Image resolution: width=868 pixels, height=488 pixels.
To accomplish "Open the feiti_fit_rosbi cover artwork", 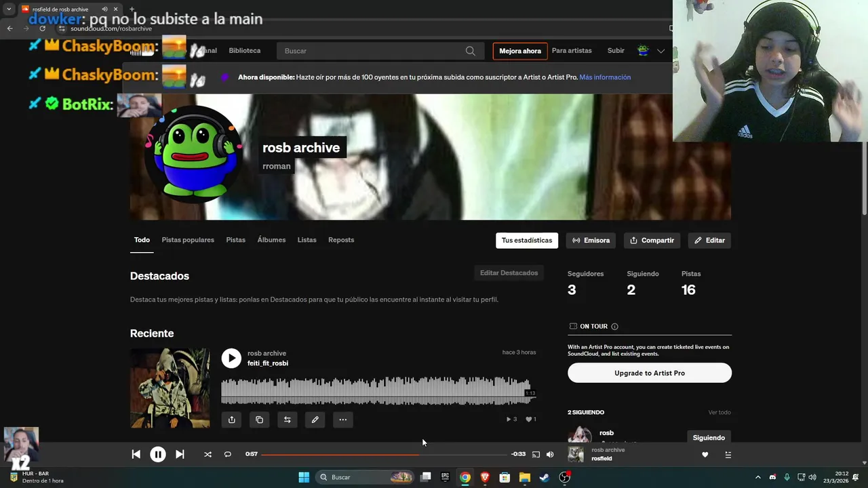I will click(x=170, y=388).
